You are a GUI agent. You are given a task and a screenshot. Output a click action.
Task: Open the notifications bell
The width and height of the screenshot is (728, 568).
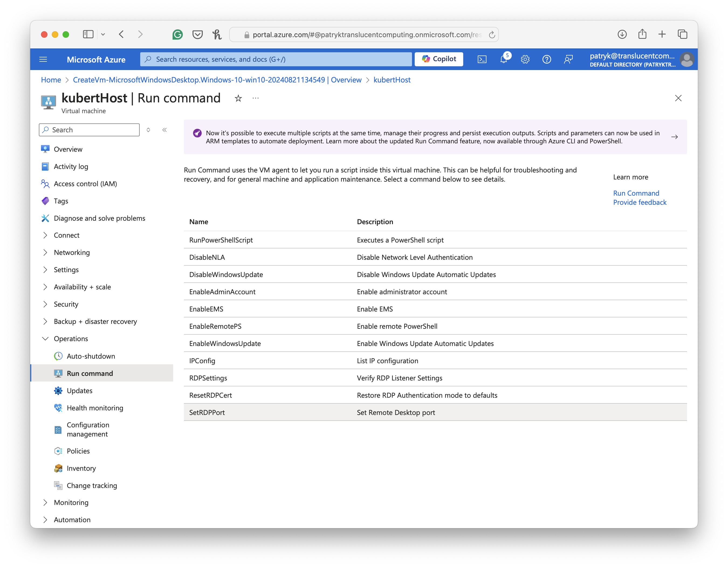[503, 59]
